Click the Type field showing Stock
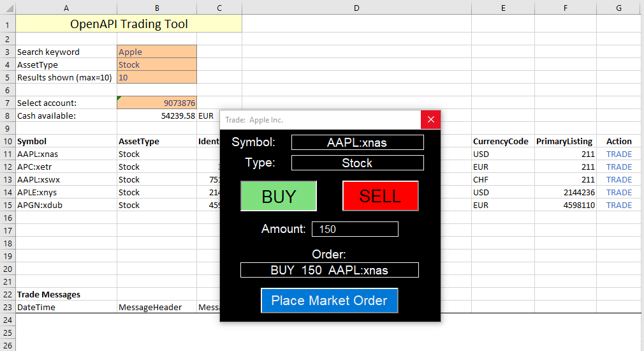 (357, 163)
